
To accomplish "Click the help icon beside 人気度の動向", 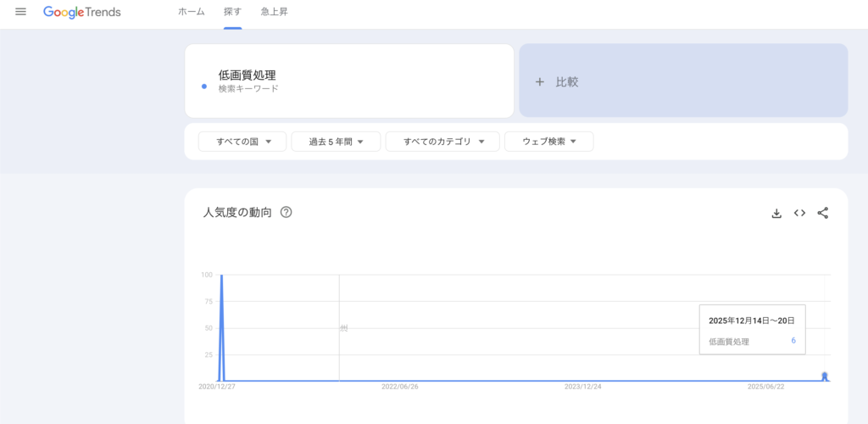I will pyautogui.click(x=286, y=213).
